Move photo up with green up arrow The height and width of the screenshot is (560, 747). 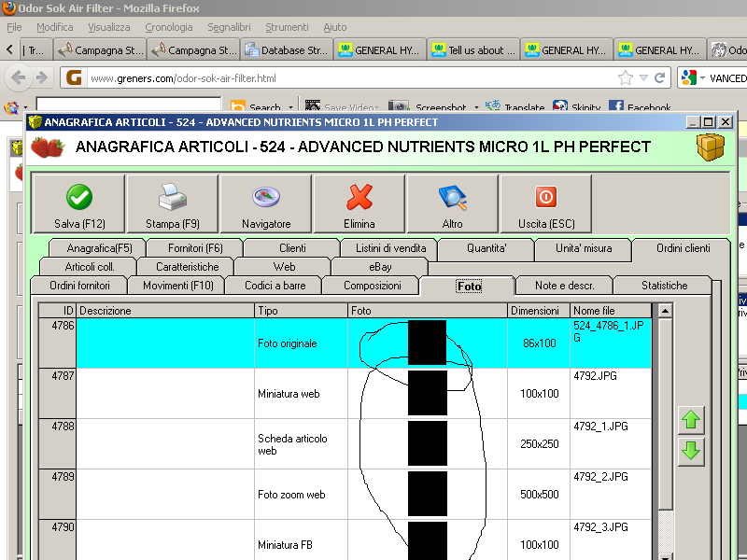coord(691,420)
